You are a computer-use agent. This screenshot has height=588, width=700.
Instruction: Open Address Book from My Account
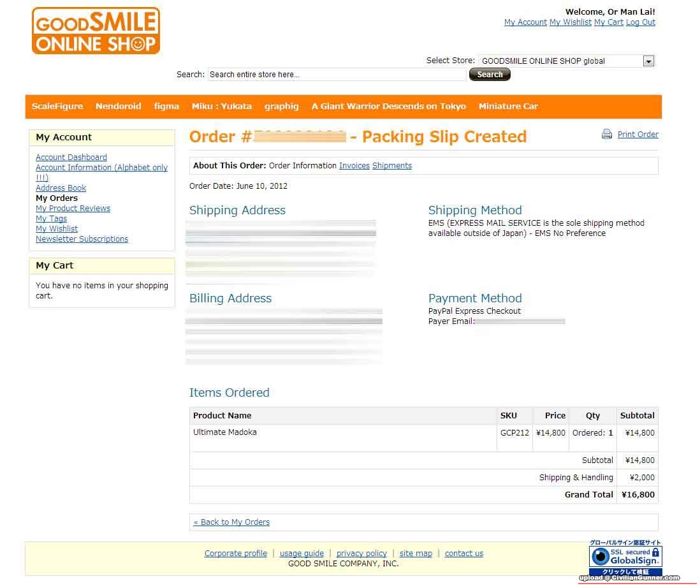61,188
